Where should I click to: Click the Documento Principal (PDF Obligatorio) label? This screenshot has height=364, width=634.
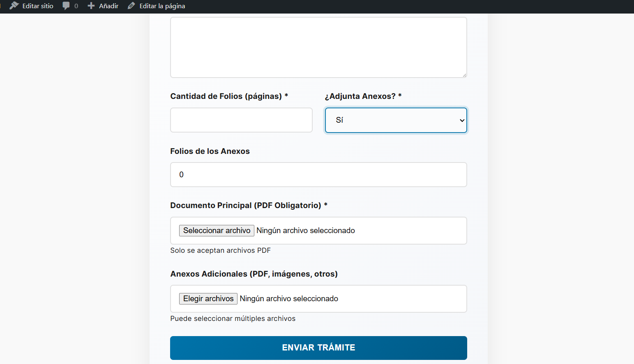pyautogui.click(x=246, y=205)
